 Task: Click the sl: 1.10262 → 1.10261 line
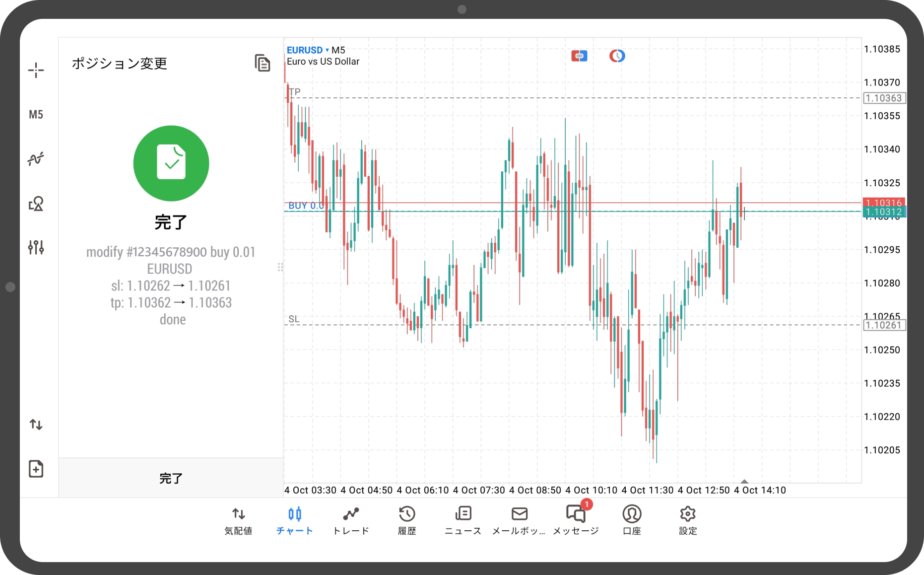pyautogui.click(x=171, y=286)
